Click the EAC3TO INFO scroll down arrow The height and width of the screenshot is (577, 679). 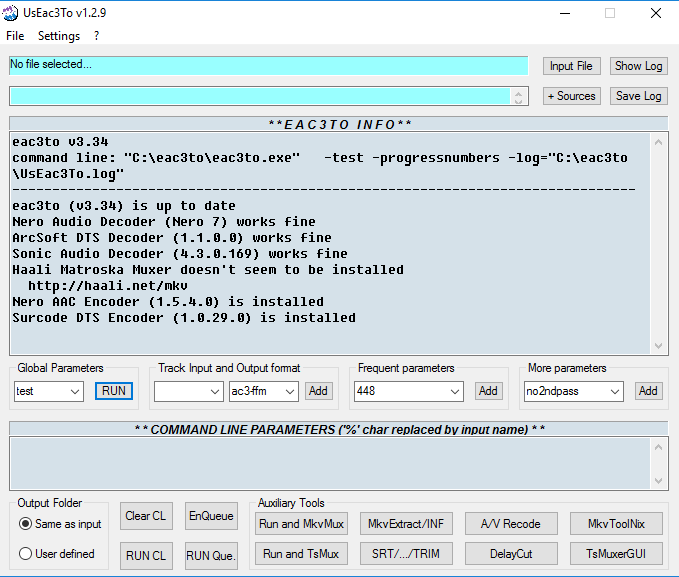(x=659, y=346)
